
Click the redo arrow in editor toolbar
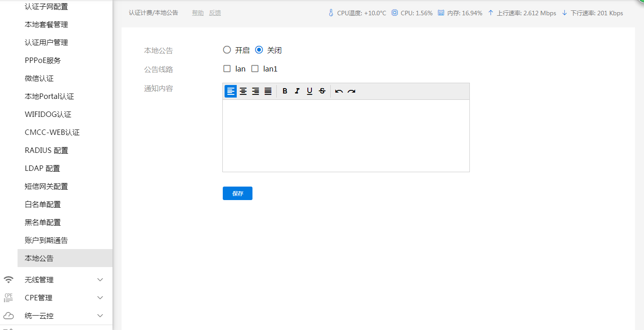[x=351, y=91]
